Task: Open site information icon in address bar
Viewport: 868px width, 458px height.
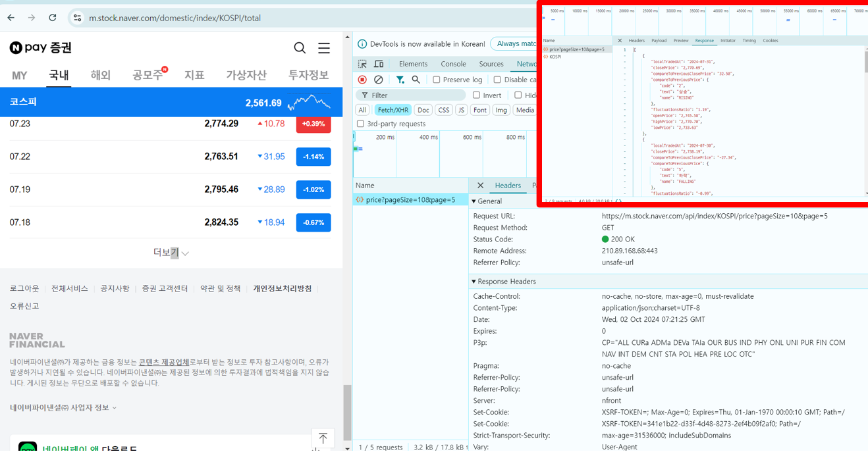Action: (77, 18)
